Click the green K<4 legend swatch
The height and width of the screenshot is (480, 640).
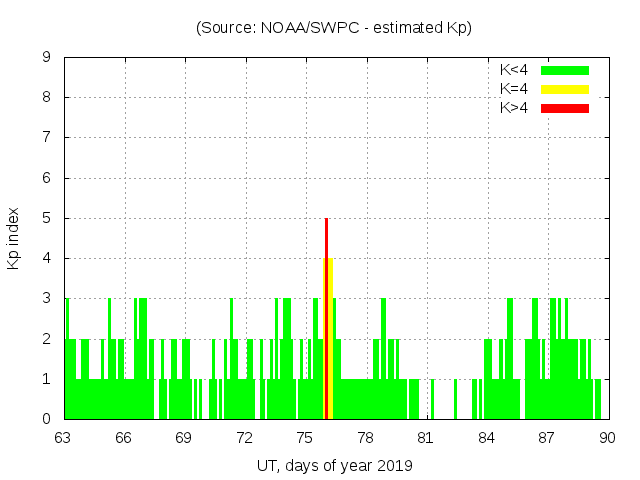565,70
